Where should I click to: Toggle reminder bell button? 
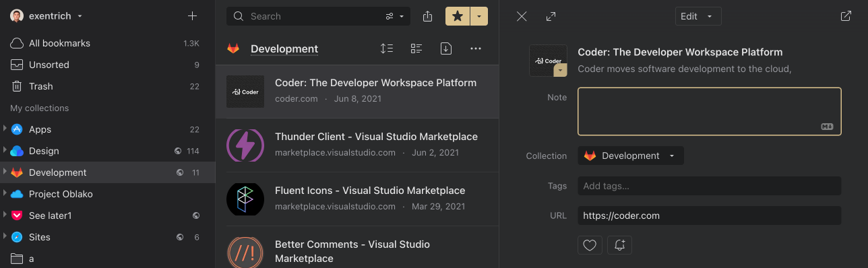[619, 245]
